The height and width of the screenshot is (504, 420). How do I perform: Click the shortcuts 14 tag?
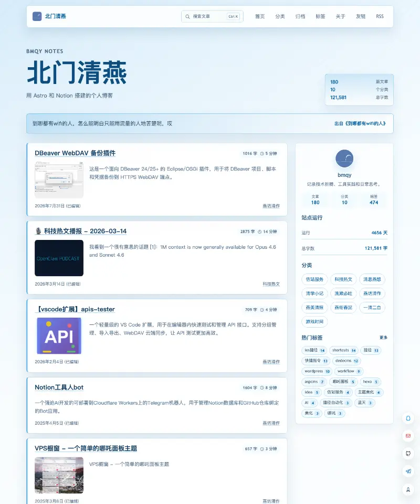[x=344, y=350]
